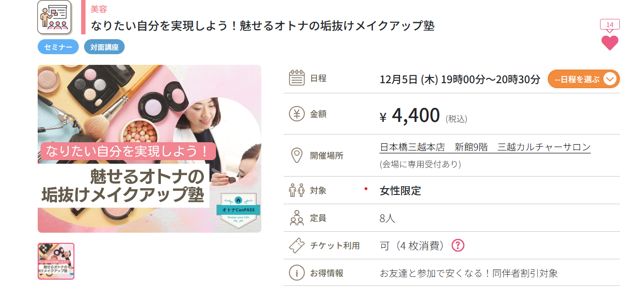Click the pink heart favorite icon

click(x=610, y=43)
